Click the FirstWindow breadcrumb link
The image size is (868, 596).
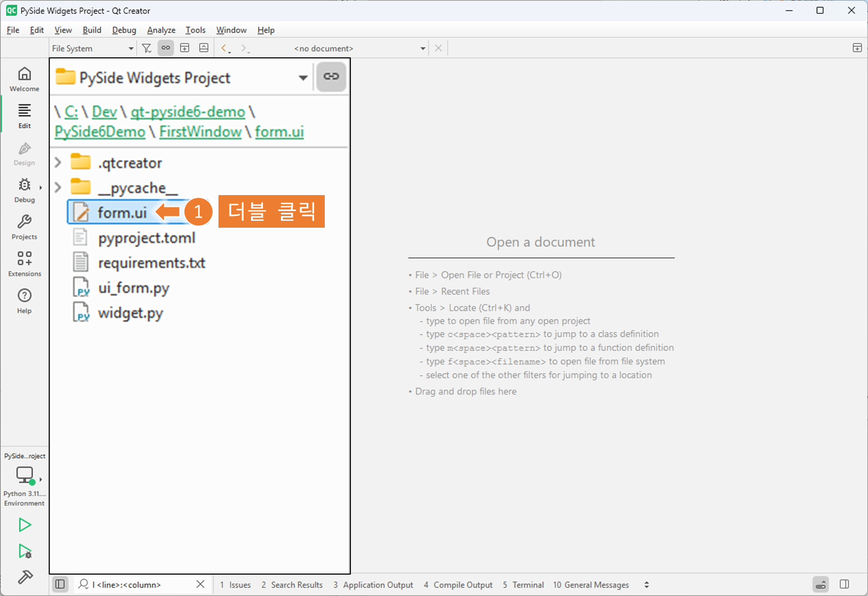pos(200,131)
